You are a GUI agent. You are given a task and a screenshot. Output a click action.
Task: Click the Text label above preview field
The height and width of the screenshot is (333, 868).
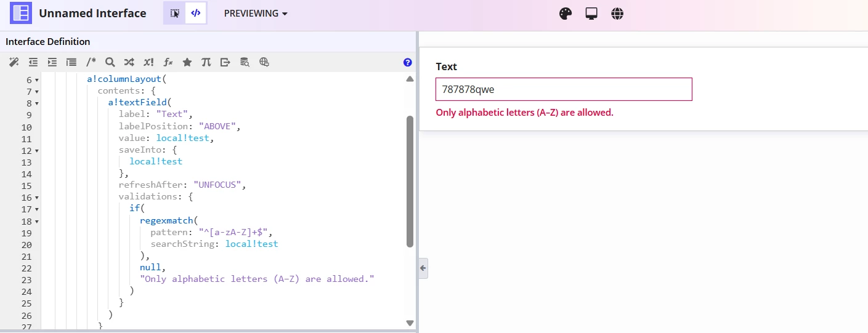click(447, 66)
